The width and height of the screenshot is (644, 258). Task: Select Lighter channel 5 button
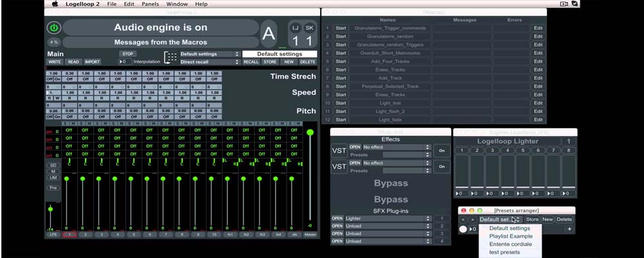pos(523,150)
